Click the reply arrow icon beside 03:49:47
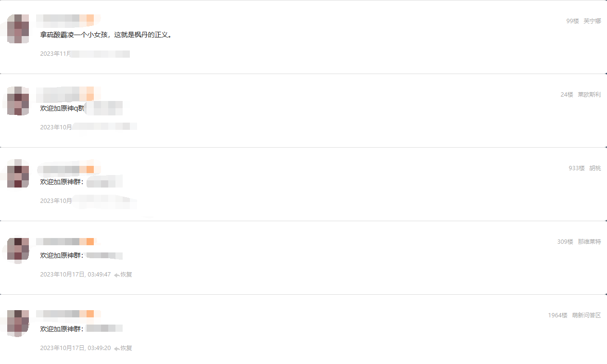 point(117,275)
